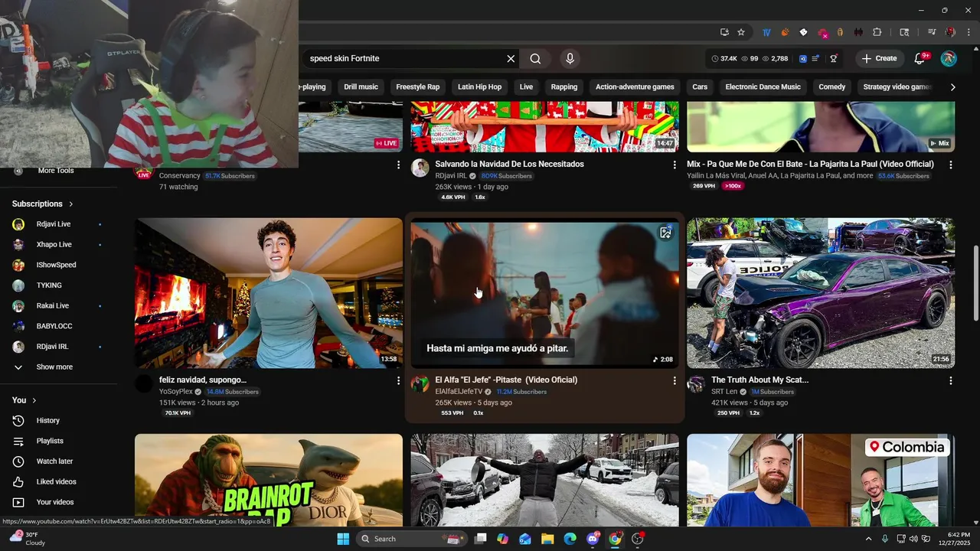Click the install app icon in address bar

(724, 32)
